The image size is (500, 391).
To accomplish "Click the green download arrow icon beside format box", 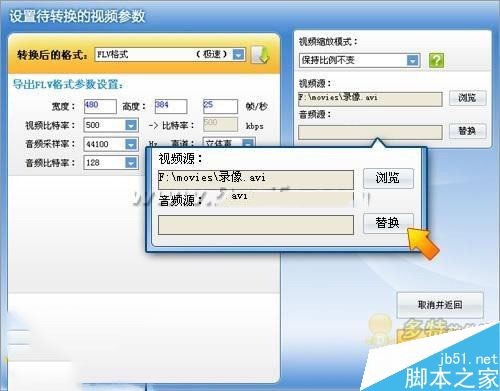I will click(260, 55).
